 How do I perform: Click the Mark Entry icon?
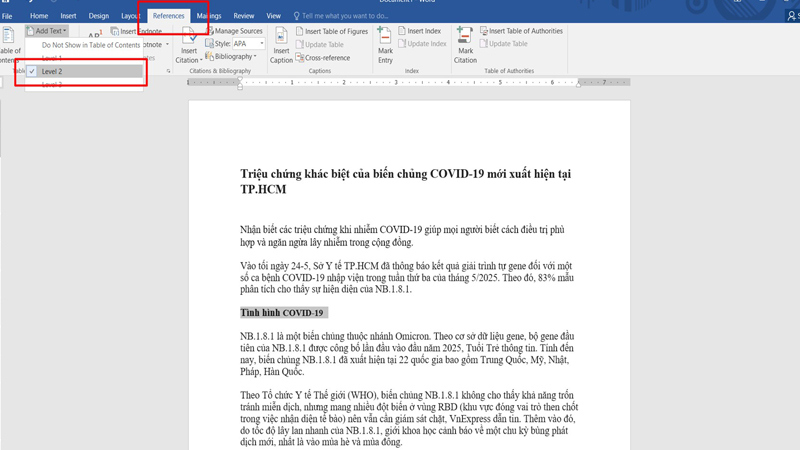(x=384, y=36)
